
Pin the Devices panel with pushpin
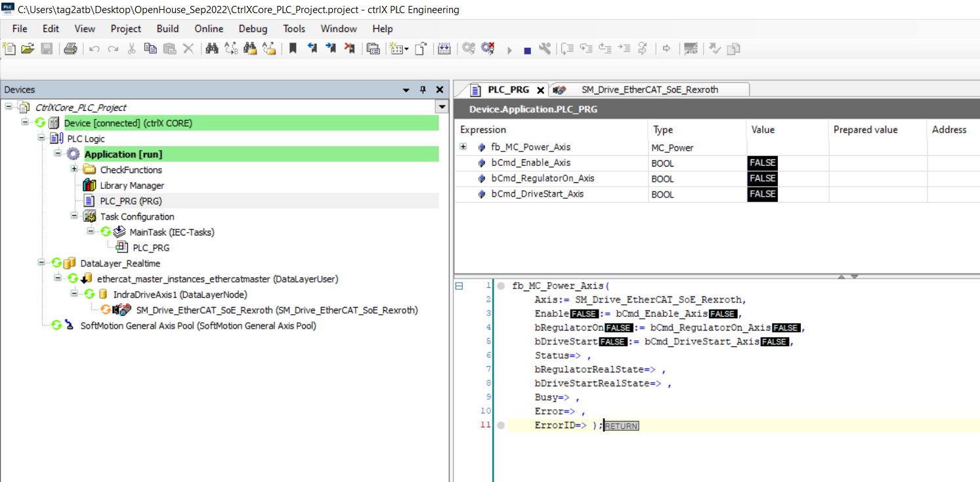(423, 90)
